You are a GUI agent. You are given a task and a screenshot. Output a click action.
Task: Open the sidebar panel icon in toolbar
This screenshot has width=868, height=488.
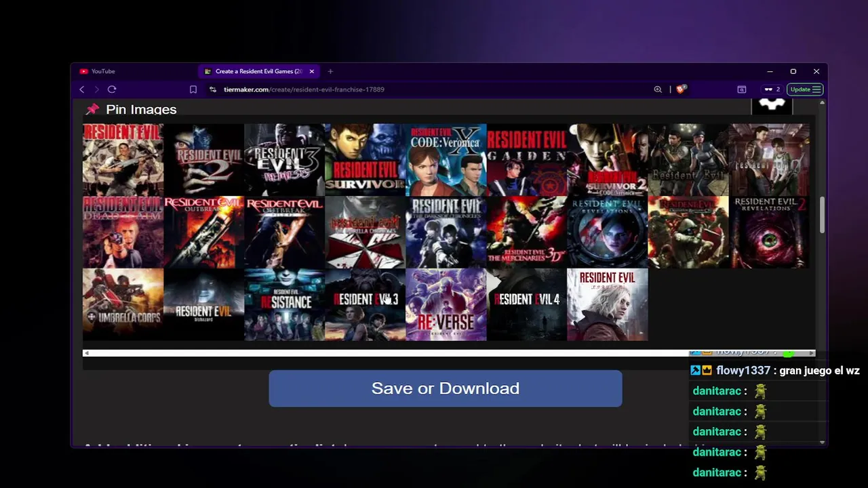742,89
